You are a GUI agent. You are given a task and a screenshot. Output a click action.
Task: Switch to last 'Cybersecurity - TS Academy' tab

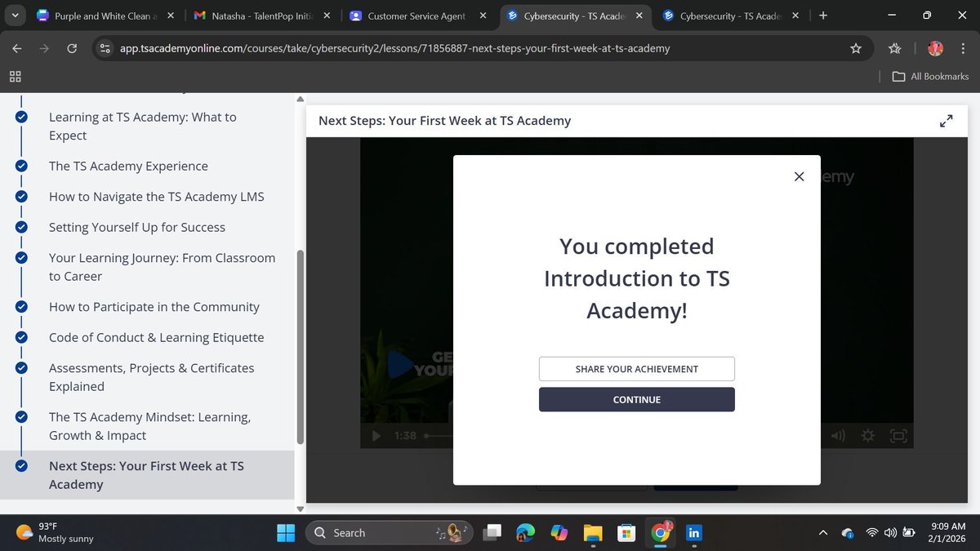729,16
